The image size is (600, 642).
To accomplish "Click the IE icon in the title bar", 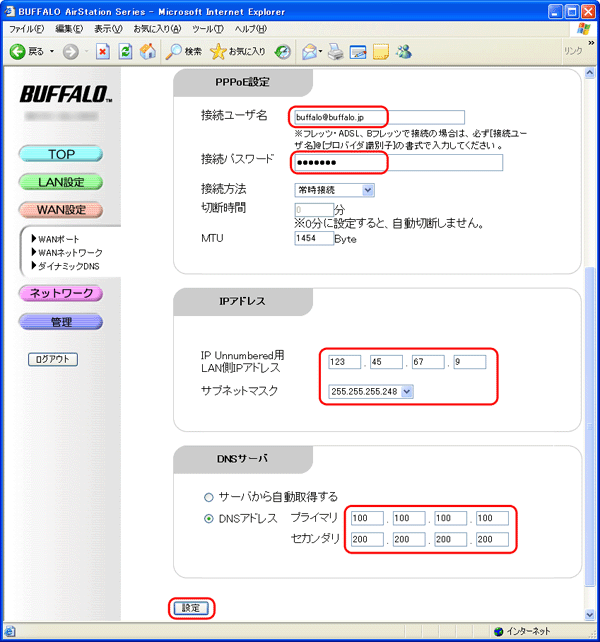I will tap(10, 11).
